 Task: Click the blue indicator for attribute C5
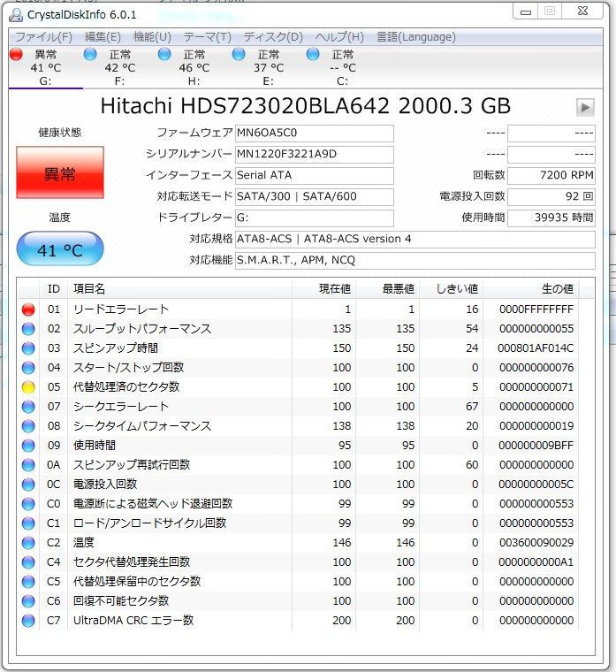tap(28, 582)
